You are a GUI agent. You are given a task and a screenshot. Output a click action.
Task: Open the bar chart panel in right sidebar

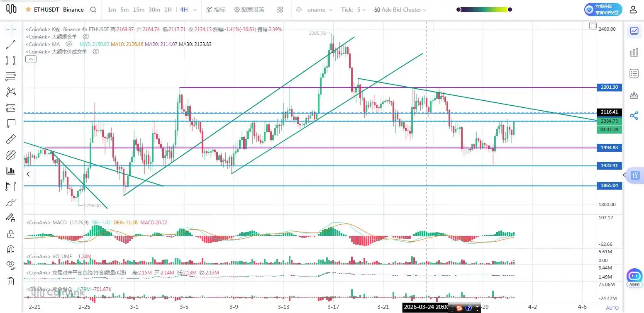(634, 52)
